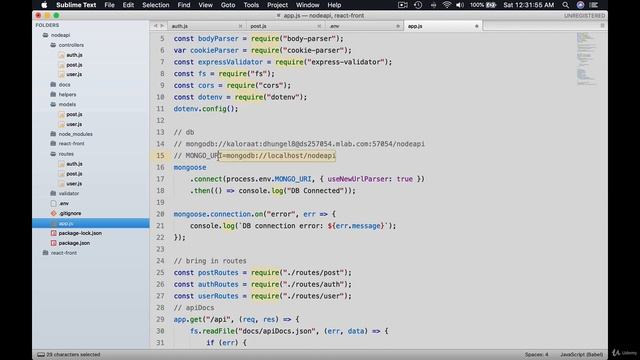640x360 pixels.
Task: Click the volume icon in menu bar
Action: 460,5
